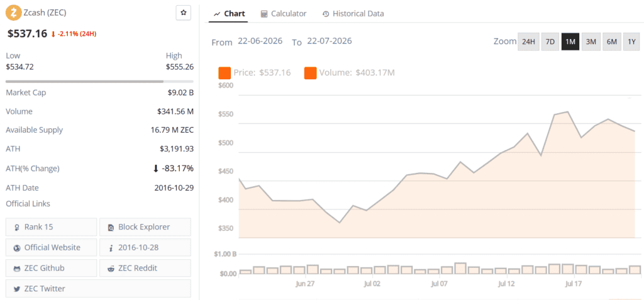The image size is (644, 300).
Task: Click the ATH value $3,191.93
Action: click(177, 149)
